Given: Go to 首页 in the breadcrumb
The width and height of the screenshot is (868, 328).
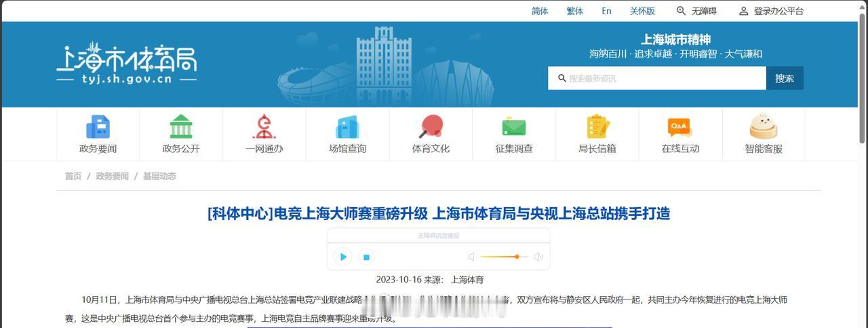Looking at the screenshot, I should [73, 176].
